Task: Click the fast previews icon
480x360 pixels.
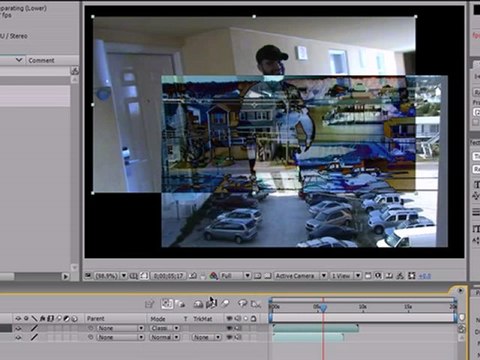Action: tap(378, 276)
